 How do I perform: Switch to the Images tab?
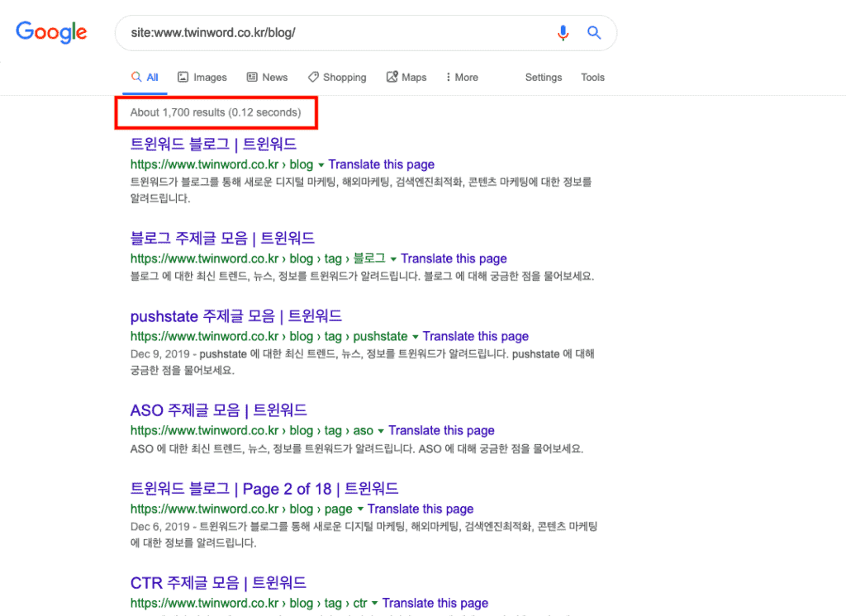coord(202,77)
